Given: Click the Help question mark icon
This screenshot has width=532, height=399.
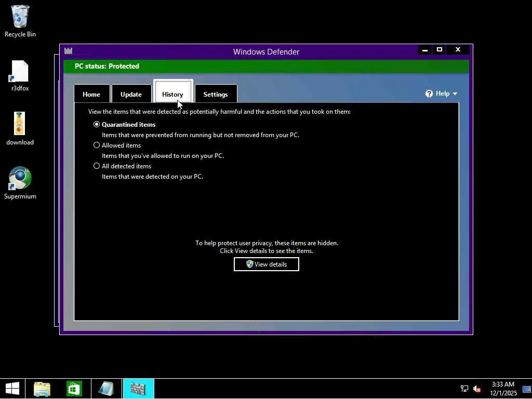Looking at the screenshot, I should pos(429,94).
